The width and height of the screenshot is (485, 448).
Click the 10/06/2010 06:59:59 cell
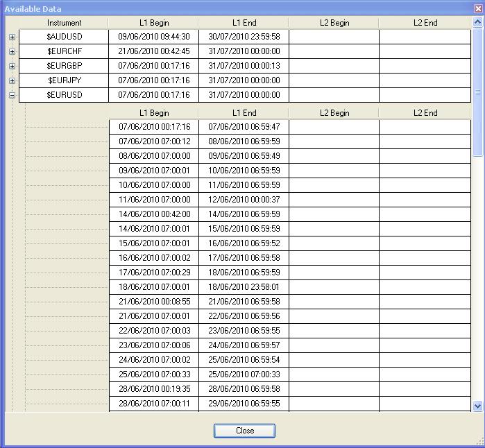244,171
